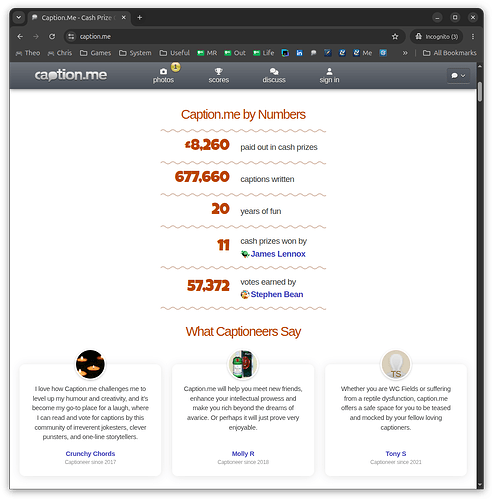Image resolution: width=492 pixels, height=500 pixels.
Task: Open the Chris bookmark
Action: pyautogui.click(x=60, y=53)
